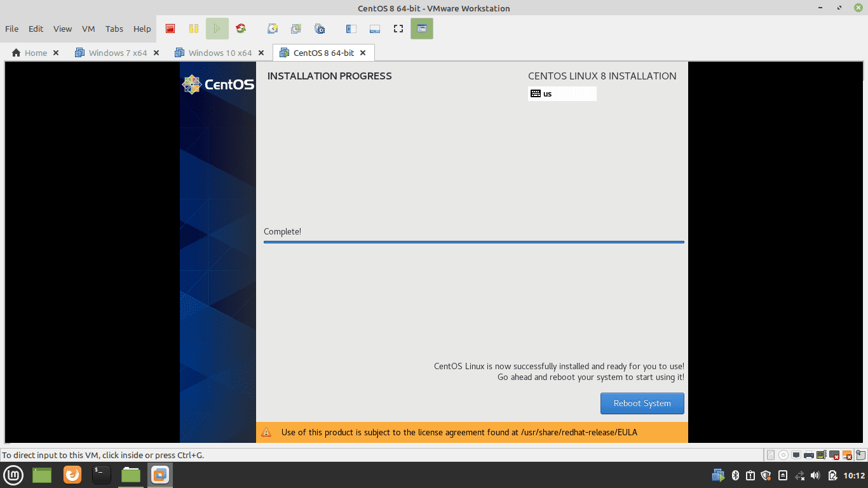This screenshot has height=488, width=868.
Task: Close the Home tab
Action: point(56,53)
